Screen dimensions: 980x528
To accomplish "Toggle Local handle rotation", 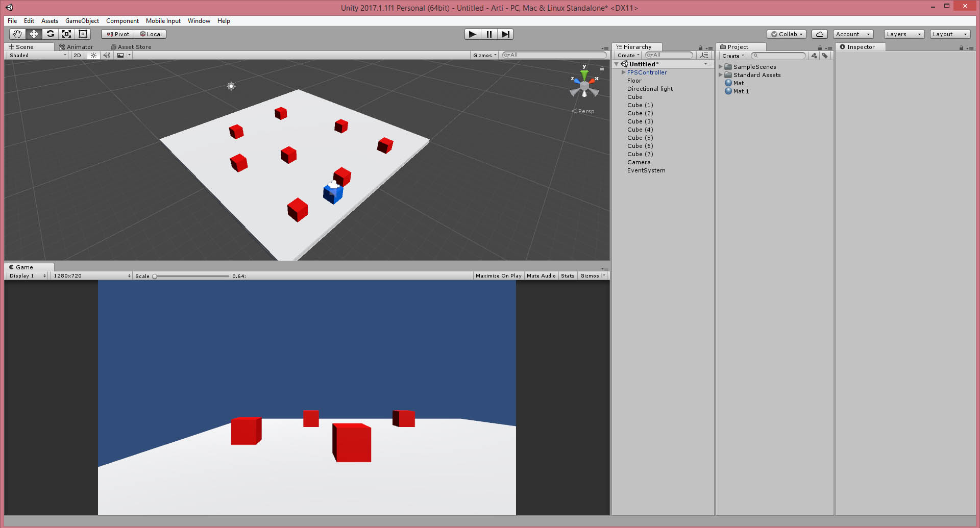I will pyautogui.click(x=151, y=34).
